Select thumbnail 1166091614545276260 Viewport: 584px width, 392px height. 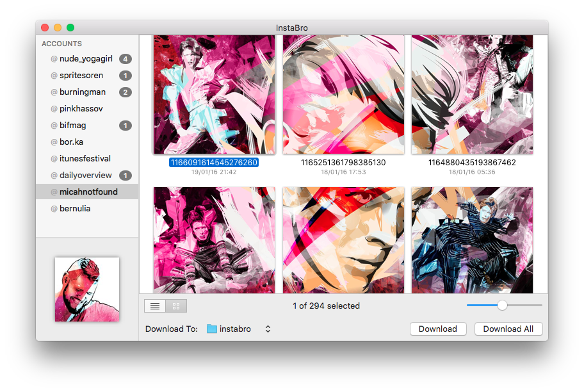point(214,95)
